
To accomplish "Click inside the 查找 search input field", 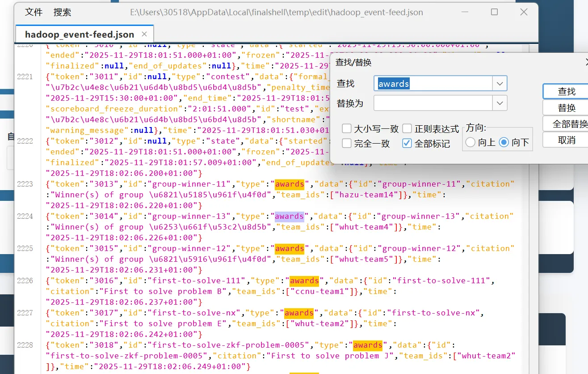I will click(x=433, y=83).
